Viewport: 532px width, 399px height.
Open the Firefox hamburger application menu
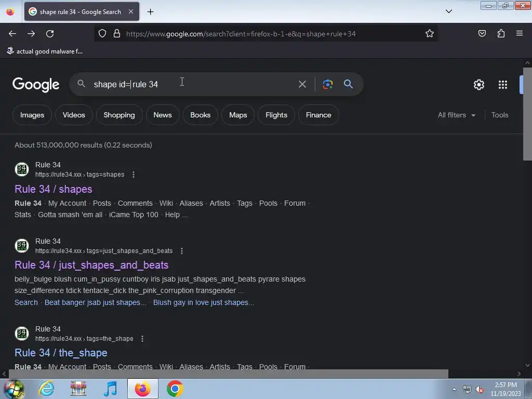point(520,33)
